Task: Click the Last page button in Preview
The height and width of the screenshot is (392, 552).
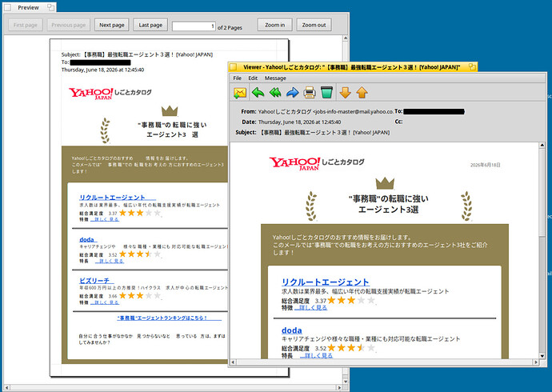Action: (x=150, y=25)
